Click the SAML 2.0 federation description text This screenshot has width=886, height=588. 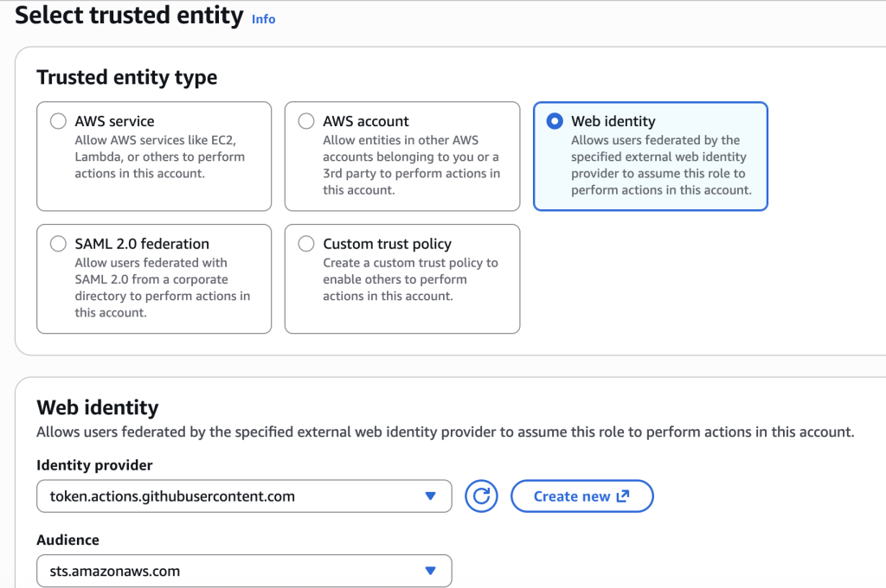click(x=162, y=287)
